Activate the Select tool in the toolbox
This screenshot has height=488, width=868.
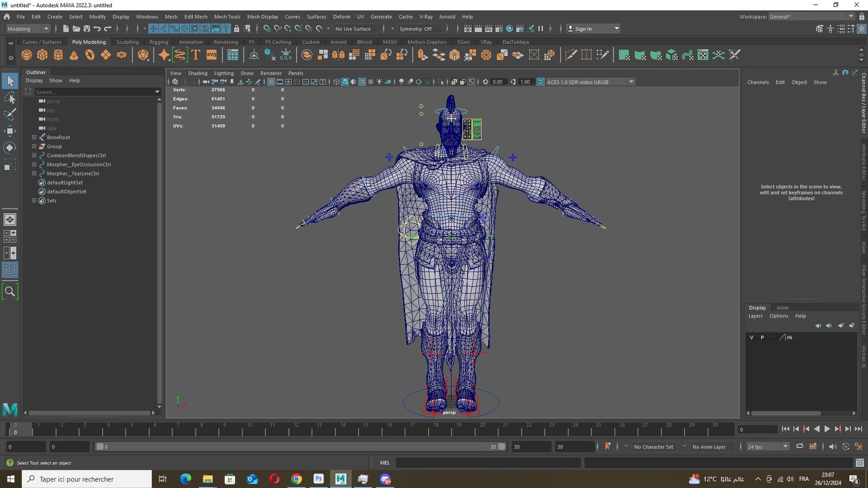10,81
